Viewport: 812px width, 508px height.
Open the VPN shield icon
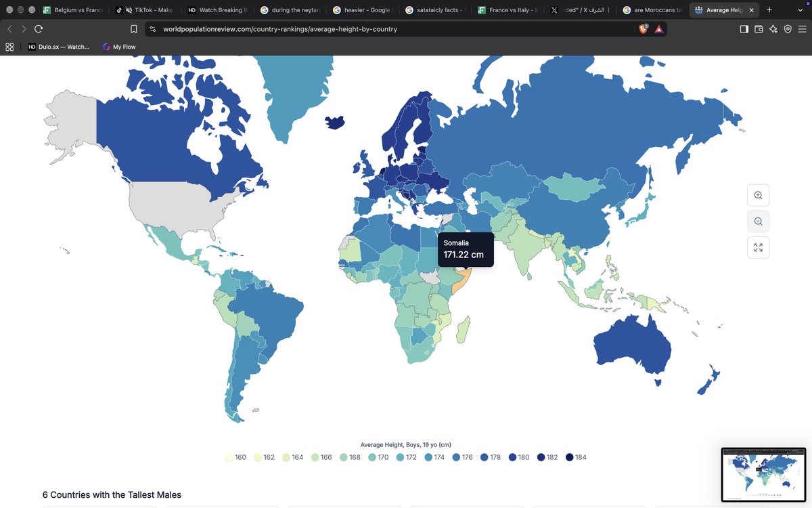coord(788,29)
